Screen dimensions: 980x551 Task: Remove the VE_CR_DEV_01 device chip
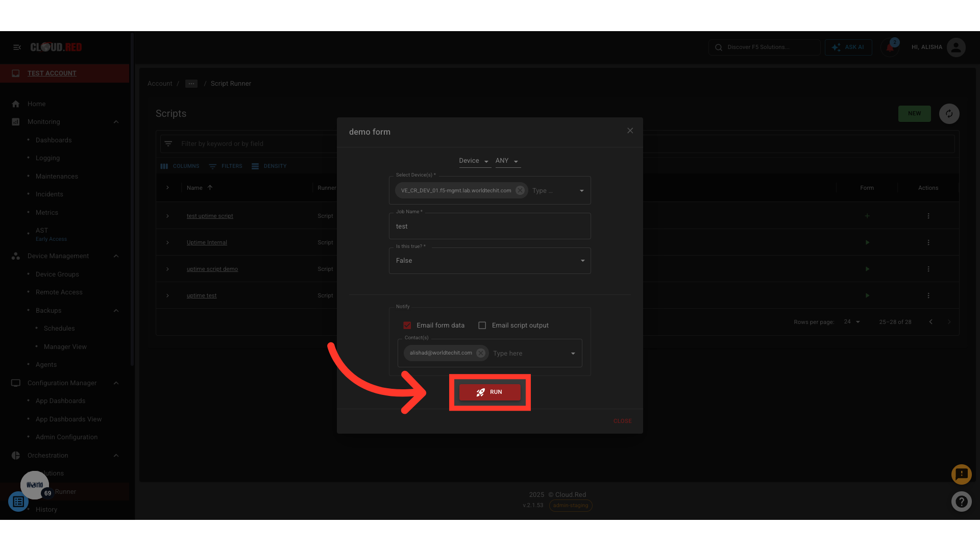pyautogui.click(x=520, y=190)
